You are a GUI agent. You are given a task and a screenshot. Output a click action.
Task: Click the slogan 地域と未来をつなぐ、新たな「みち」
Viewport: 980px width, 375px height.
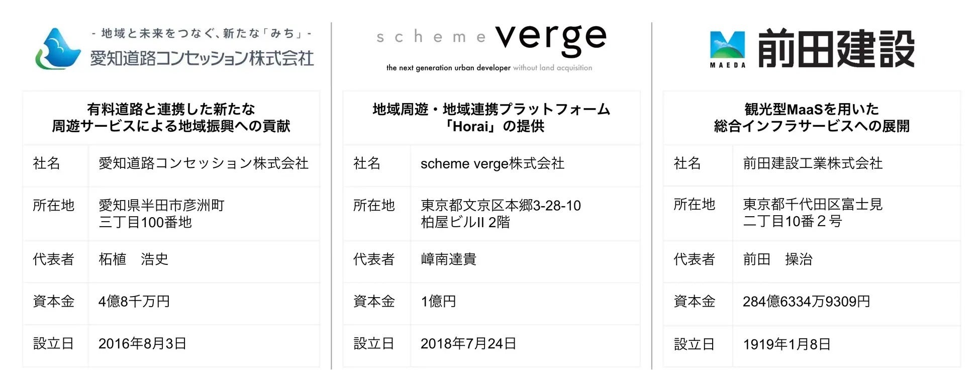tap(202, 34)
